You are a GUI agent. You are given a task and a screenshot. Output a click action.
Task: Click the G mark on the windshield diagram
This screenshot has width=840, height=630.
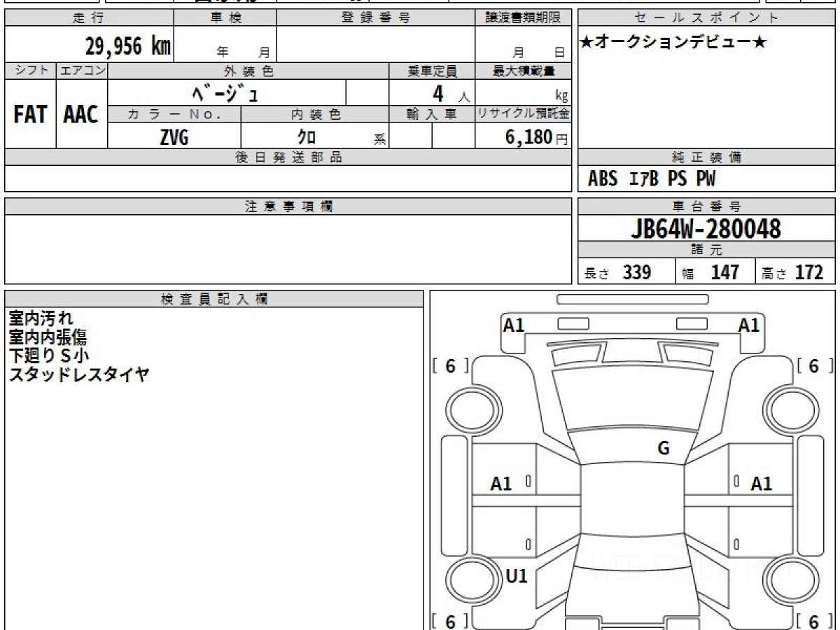(x=664, y=449)
